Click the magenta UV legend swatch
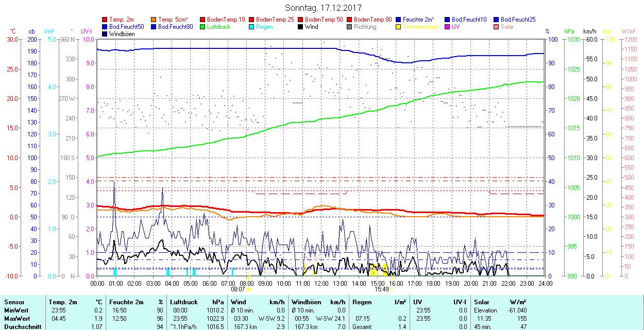The width and height of the screenshot is (644, 330). tap(447, 27)
